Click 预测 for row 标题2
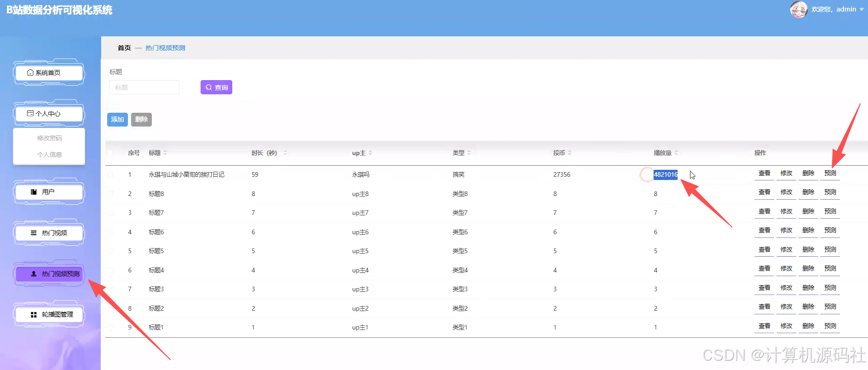 coord(830,307)
